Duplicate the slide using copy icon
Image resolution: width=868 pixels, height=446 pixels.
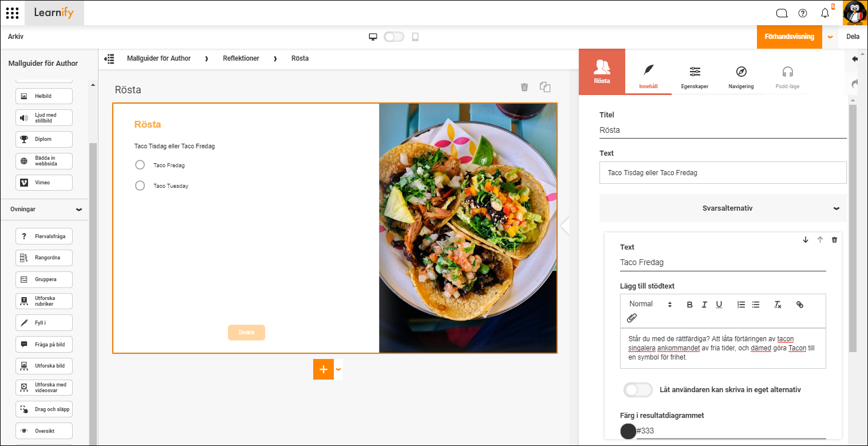click(x=545, y=87)
